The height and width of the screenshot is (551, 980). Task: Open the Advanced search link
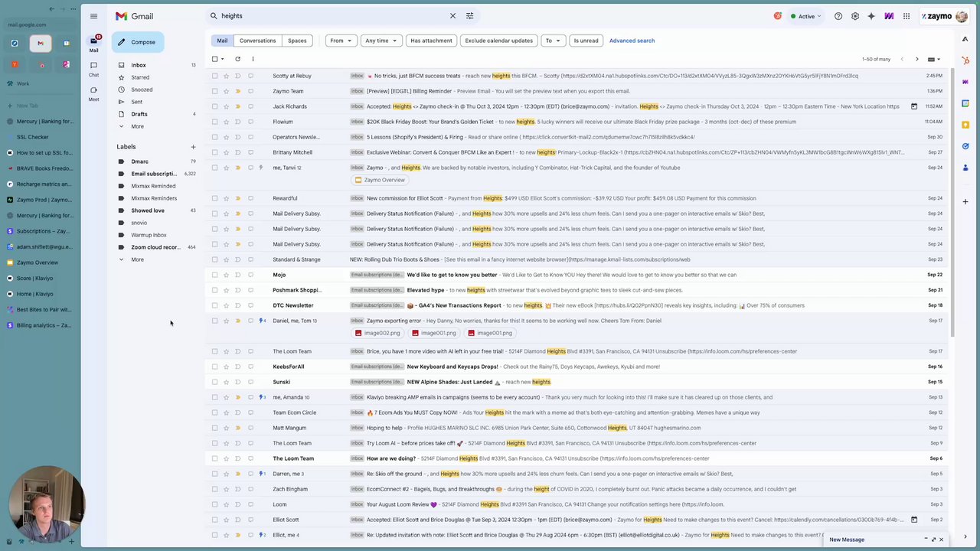[x=632, y=41]
